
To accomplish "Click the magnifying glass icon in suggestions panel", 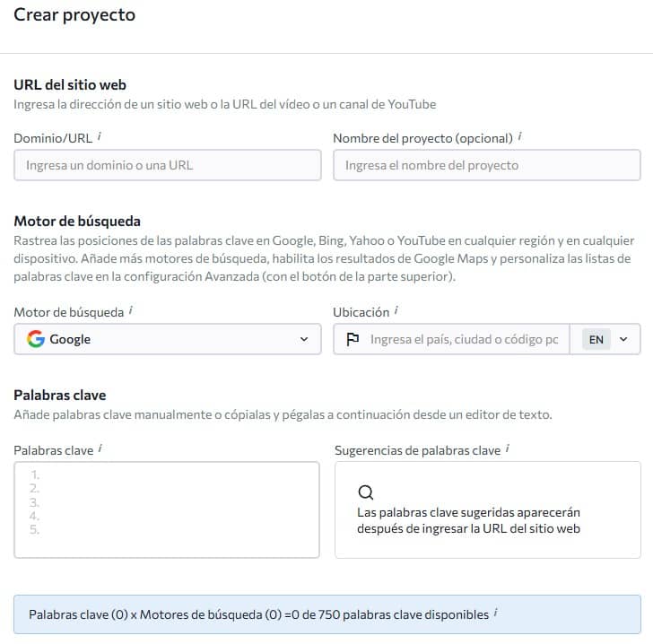I will [x=365, y=492].
